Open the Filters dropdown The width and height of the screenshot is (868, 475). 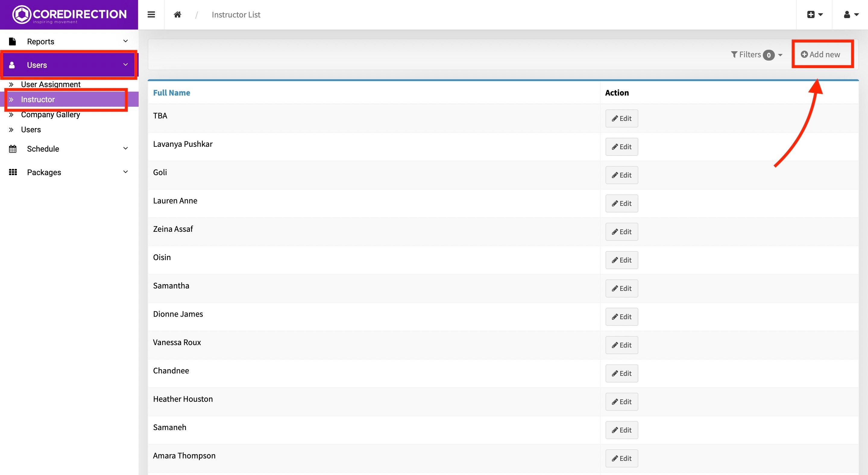(756, 55)
